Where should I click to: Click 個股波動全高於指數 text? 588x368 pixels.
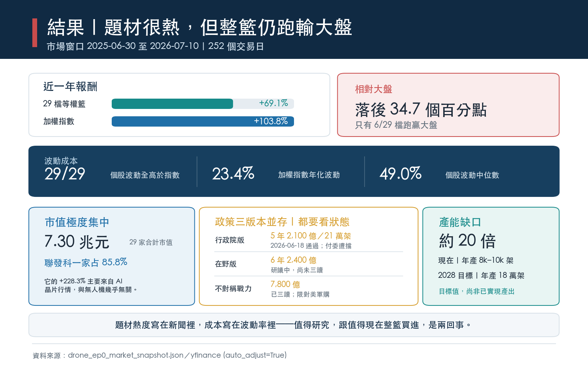(145, 175)
